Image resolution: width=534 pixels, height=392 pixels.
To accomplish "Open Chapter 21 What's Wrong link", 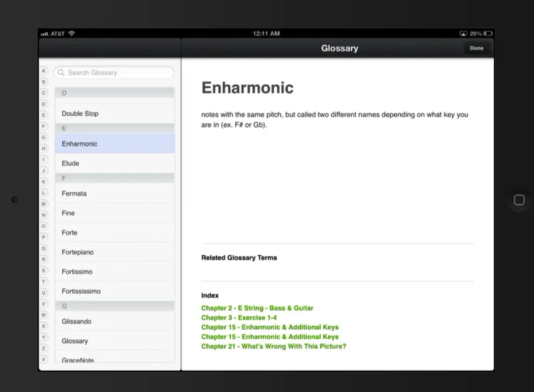I will pos(274,346).
